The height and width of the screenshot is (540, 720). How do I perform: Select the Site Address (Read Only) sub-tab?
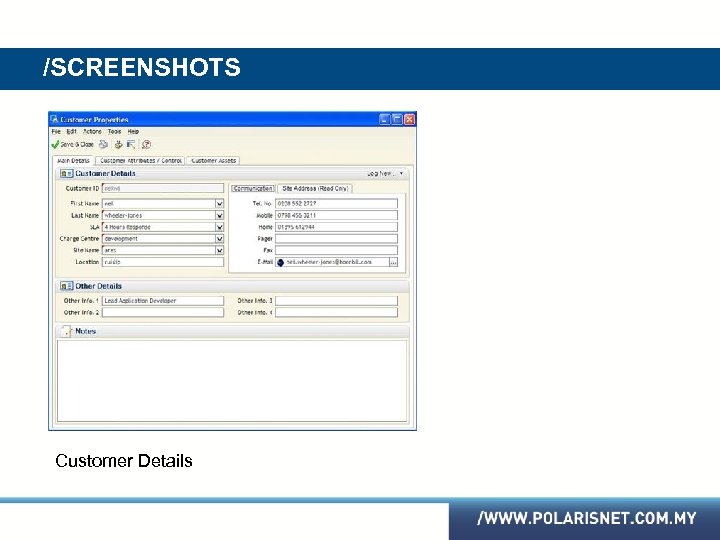tap(315, 189)
